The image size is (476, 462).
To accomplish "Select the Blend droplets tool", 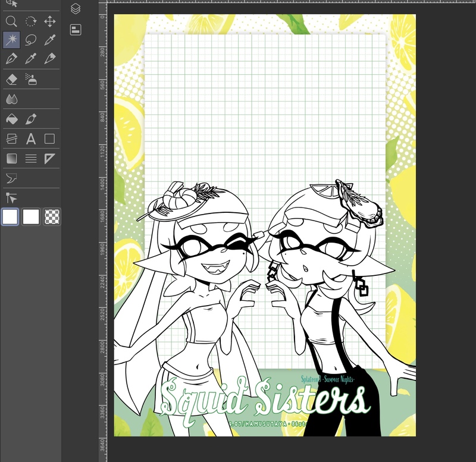I will coord(11,99).
